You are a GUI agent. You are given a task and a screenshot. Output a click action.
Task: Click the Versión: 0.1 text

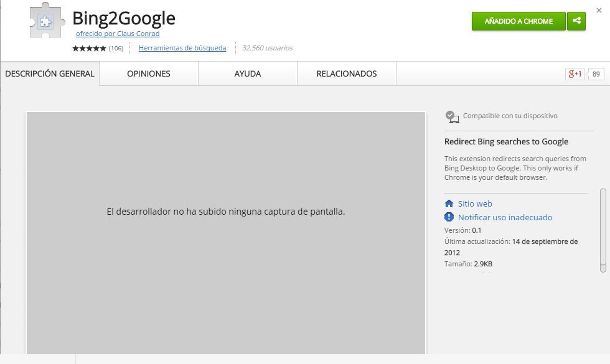(x=463, y=230)
